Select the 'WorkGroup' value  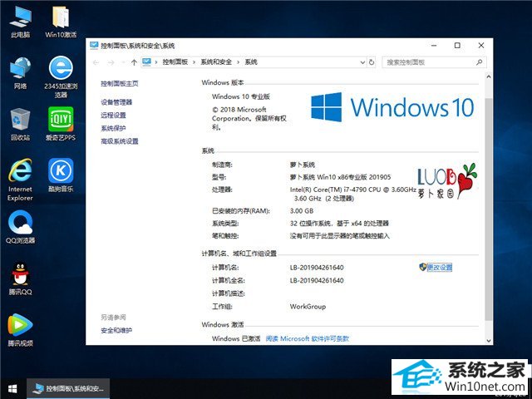click(x=308, y=307)
